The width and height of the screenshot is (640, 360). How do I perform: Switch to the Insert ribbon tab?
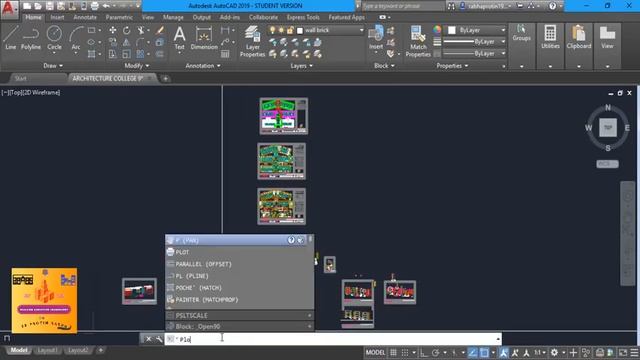coord(57,17)
